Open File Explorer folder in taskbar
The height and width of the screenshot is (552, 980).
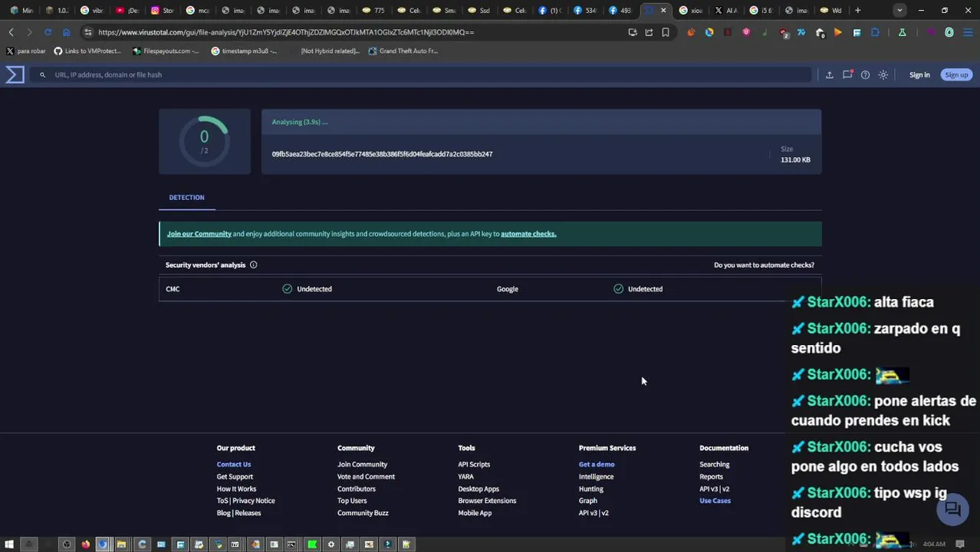pyautogui.click(x=122, y=544)
